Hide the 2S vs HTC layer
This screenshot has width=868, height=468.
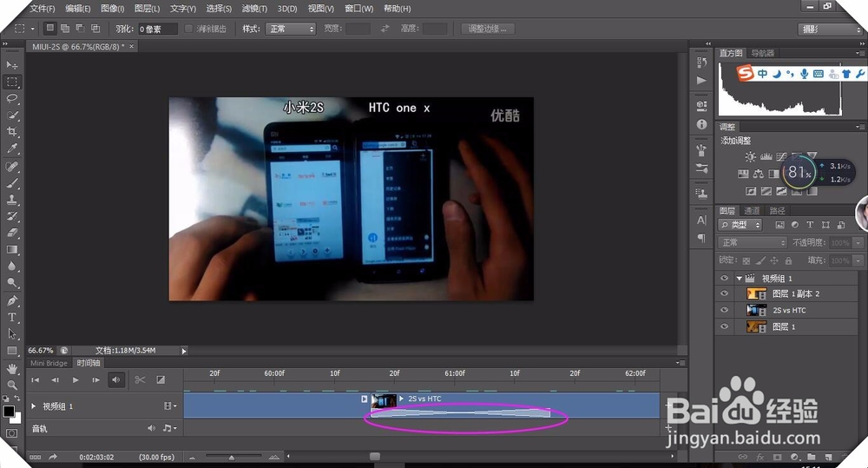[724, 310]
